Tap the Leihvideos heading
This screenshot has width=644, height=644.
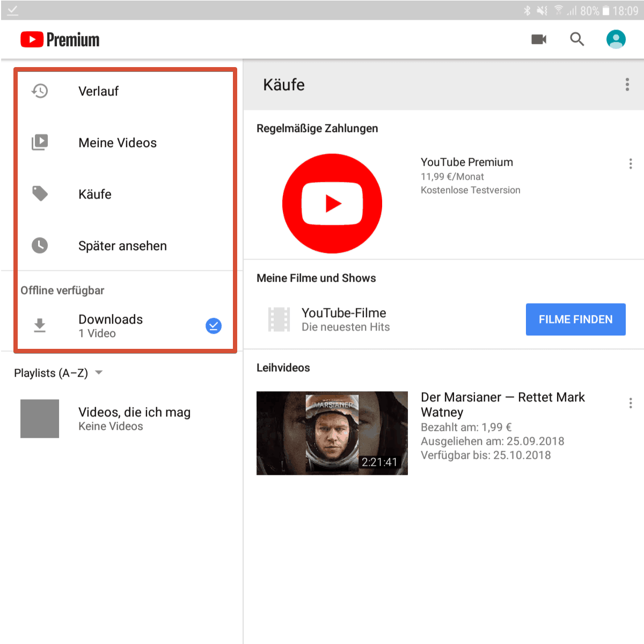coord(283,368)
